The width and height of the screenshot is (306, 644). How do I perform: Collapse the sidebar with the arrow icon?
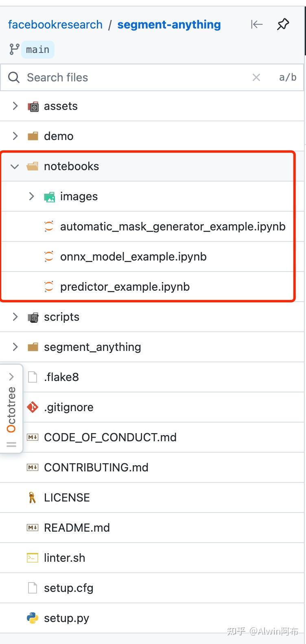pyautogui.click(x=257, y=24)
